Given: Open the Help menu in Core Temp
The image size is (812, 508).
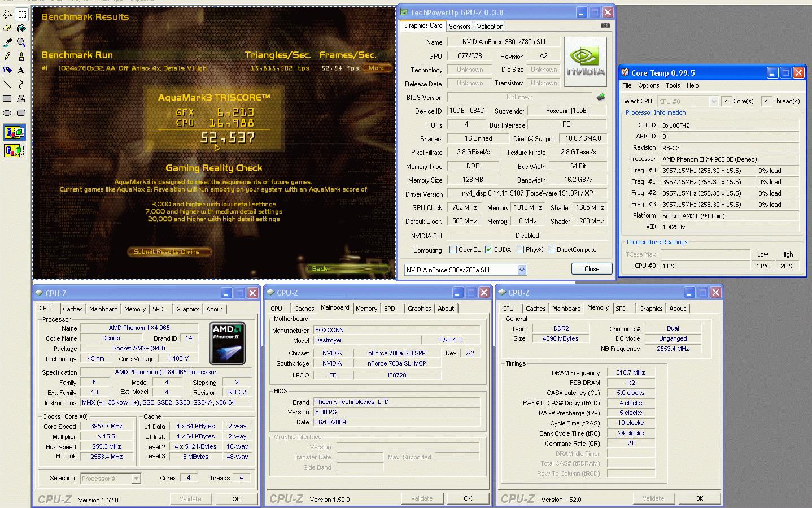Looking at the screenshot, I should (x=693, y=85).
